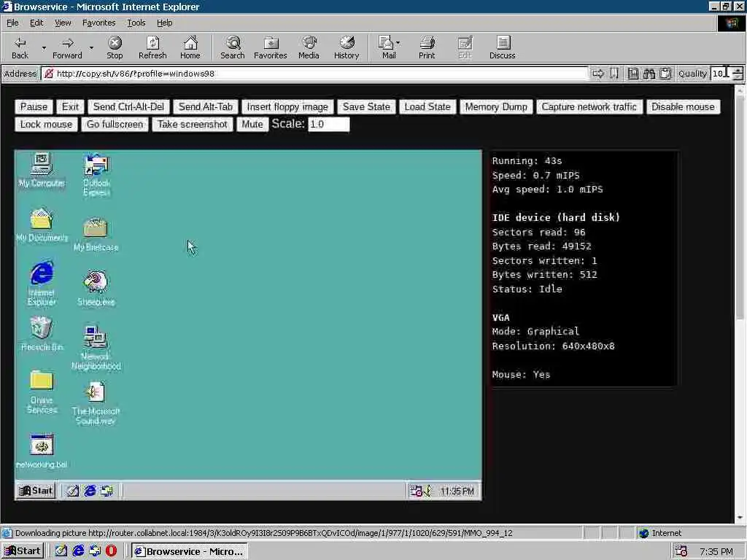Viewport: 747px width, 560px height.
Task: Click the Go arrow next to address bar
Action: 598,74
